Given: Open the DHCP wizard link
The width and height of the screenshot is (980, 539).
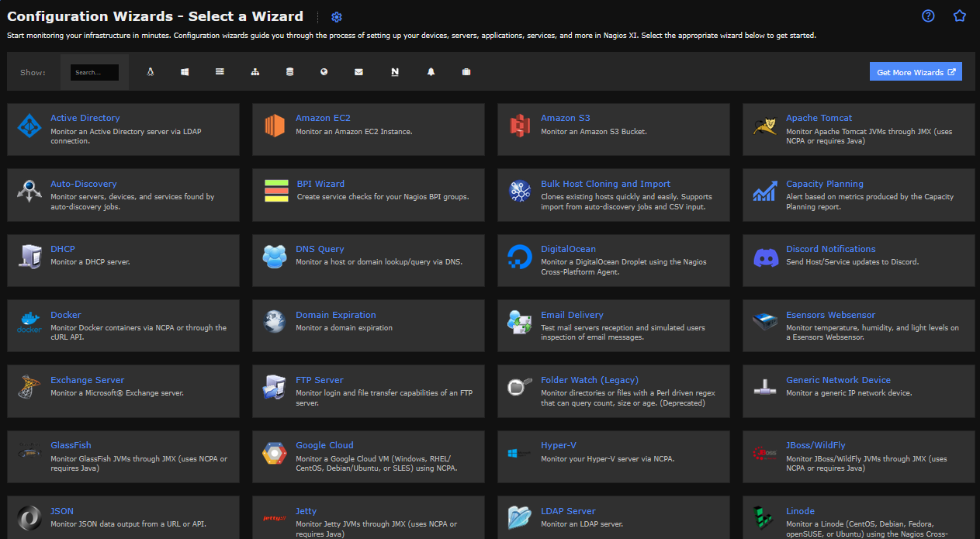Looking at the screenshot, I should tap(62, 249).
